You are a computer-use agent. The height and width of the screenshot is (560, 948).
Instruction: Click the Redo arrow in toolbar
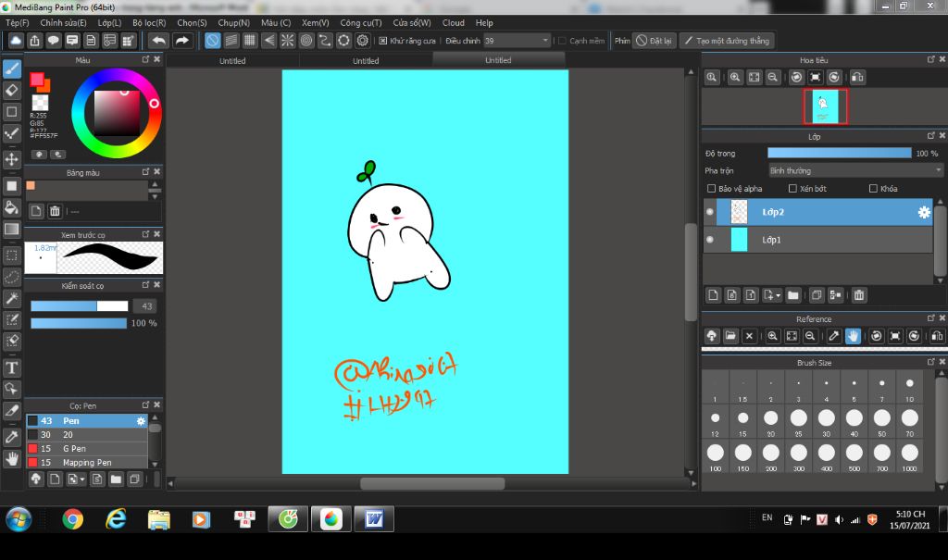182,41
